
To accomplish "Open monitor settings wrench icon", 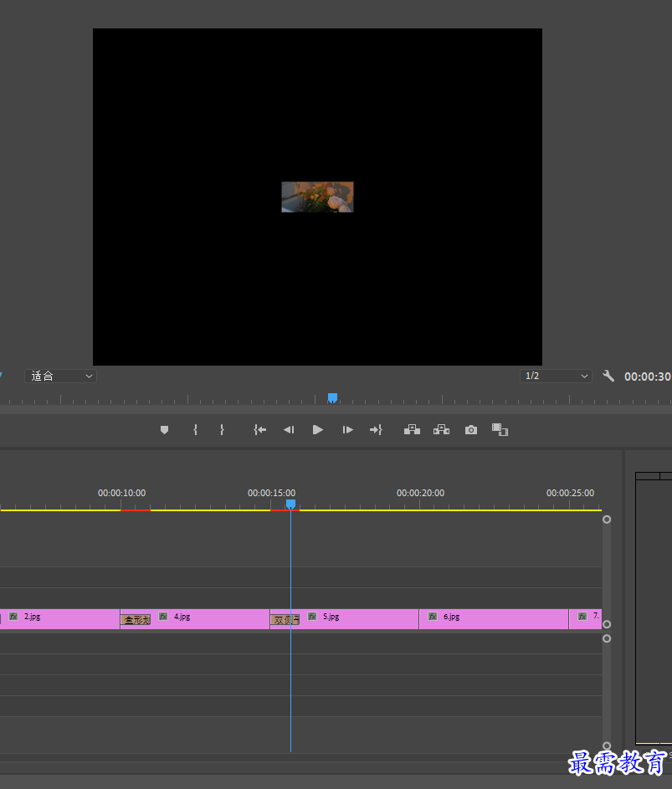I will (x=608, y=376).
